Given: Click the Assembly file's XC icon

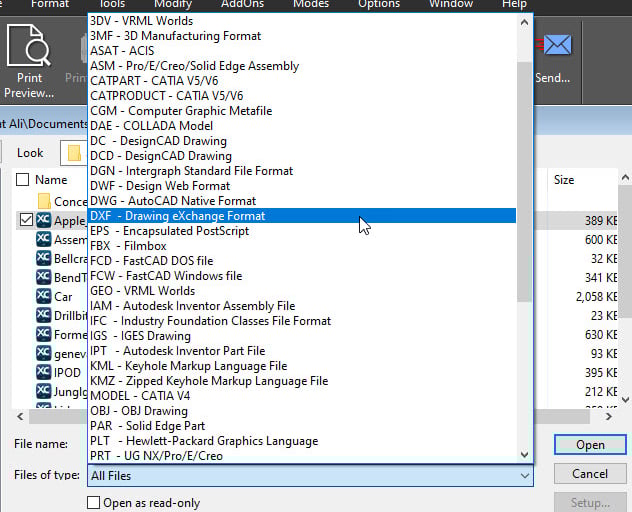Looking at the screenshot, I should coord(44,239).
